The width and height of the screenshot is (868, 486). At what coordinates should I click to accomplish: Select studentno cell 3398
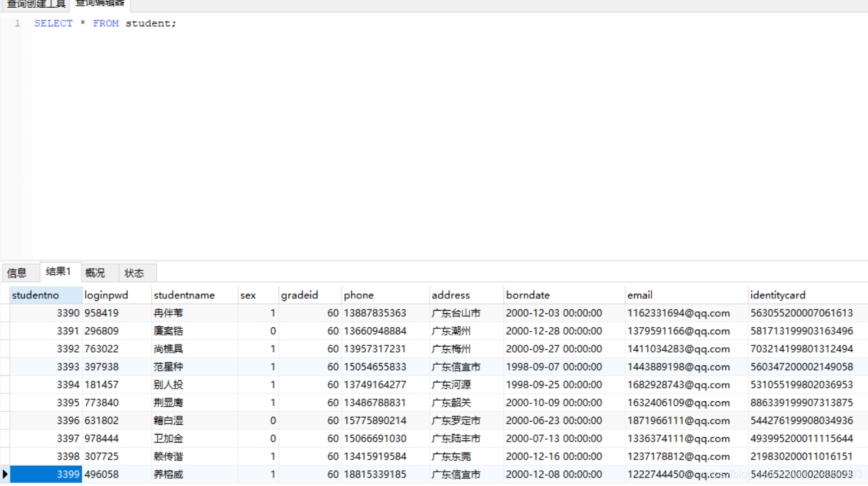[46, 456]
